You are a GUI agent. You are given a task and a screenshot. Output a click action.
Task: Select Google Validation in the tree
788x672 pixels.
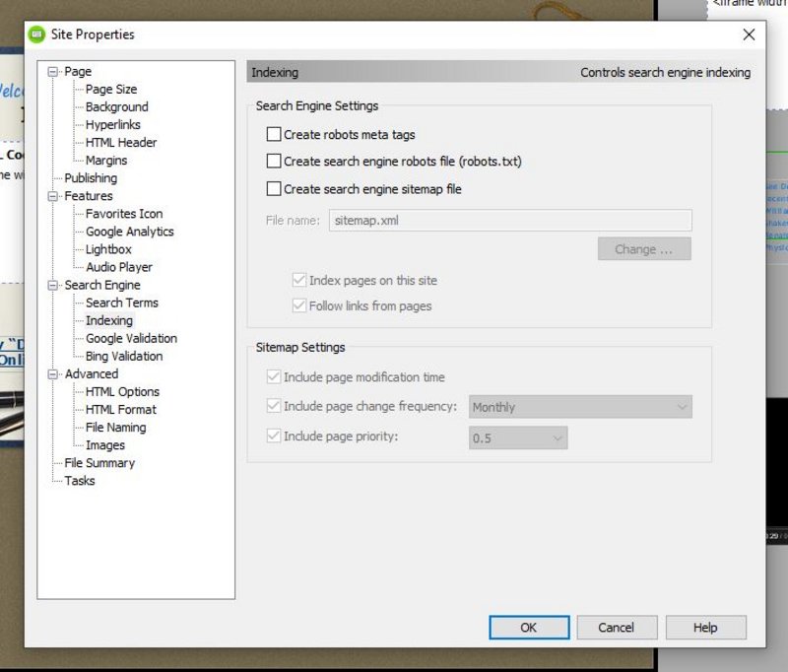click(131, 338)
